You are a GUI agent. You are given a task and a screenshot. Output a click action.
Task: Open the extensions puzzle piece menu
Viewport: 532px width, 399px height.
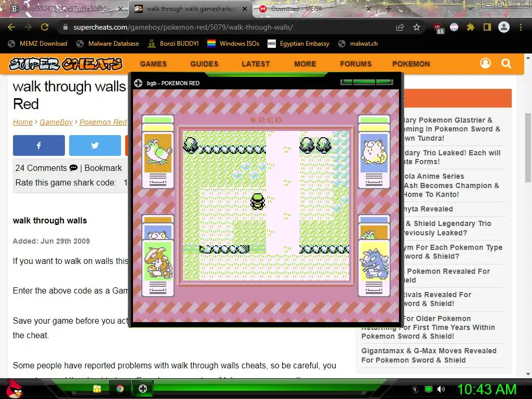471,27
